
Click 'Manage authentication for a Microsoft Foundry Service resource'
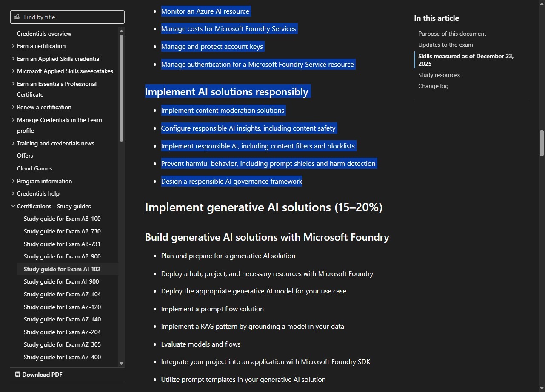tap(257, 64)
